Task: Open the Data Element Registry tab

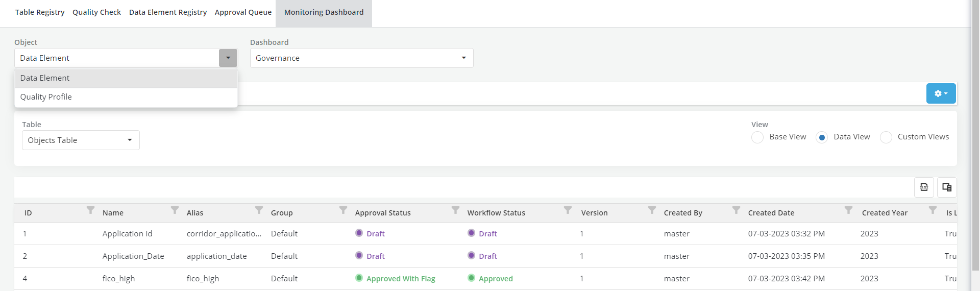Action: (168, 12)
